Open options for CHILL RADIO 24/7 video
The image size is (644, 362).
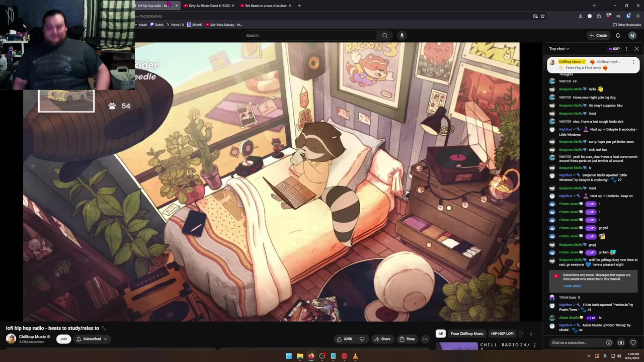(x=535, y=345)
